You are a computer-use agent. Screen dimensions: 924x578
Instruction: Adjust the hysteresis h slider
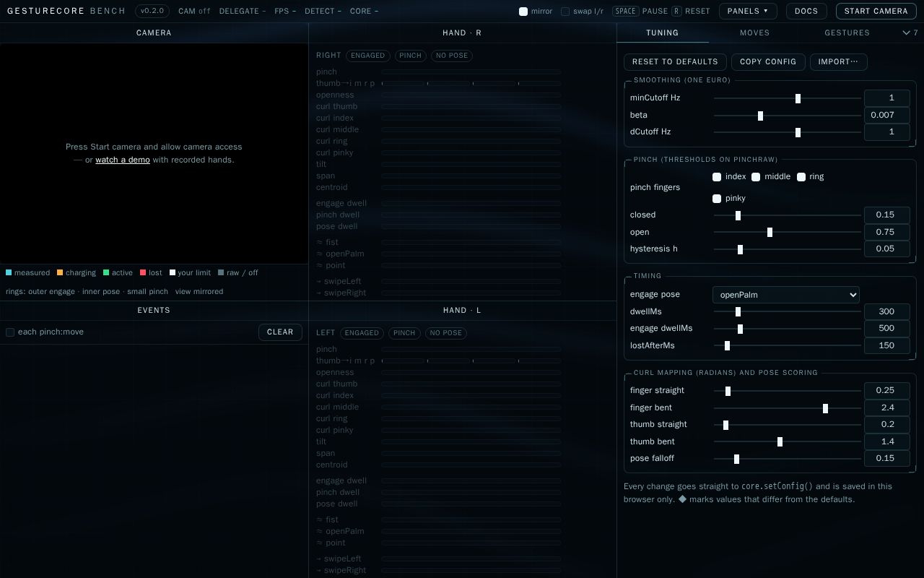pyautogui.click(x=787, y=249)
